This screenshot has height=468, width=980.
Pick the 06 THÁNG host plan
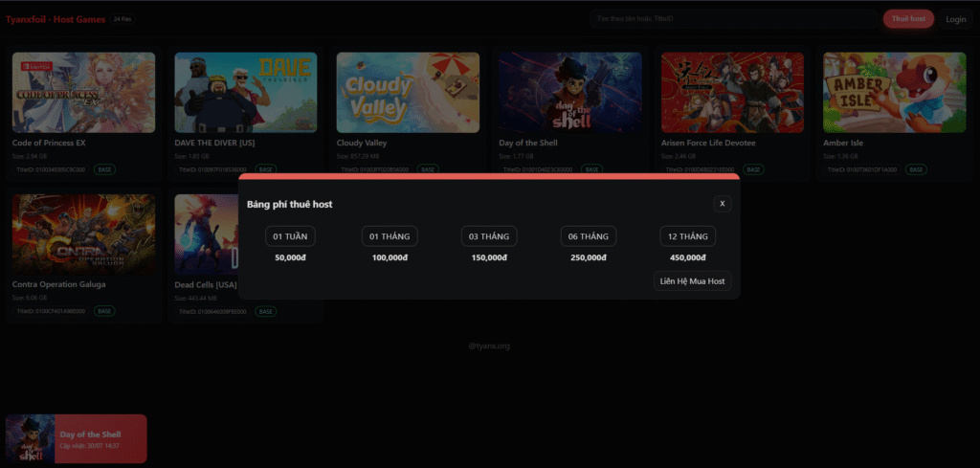(x=589, y=236)
